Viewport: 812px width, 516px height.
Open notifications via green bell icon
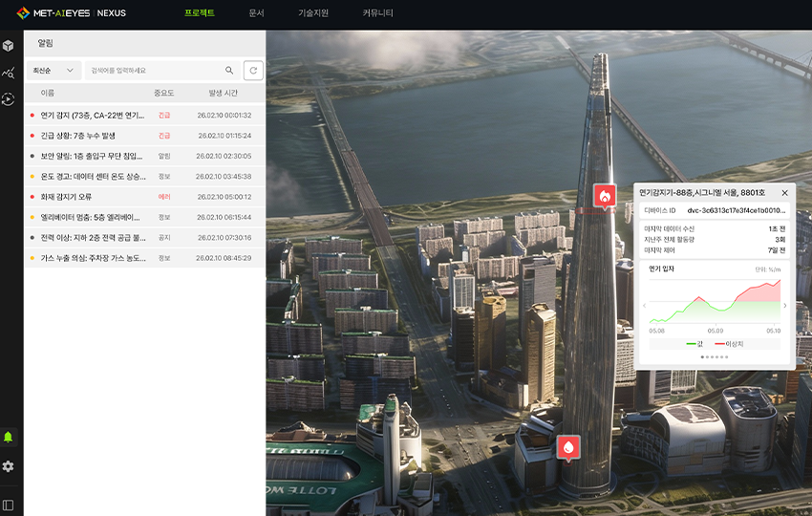point(9,437)
